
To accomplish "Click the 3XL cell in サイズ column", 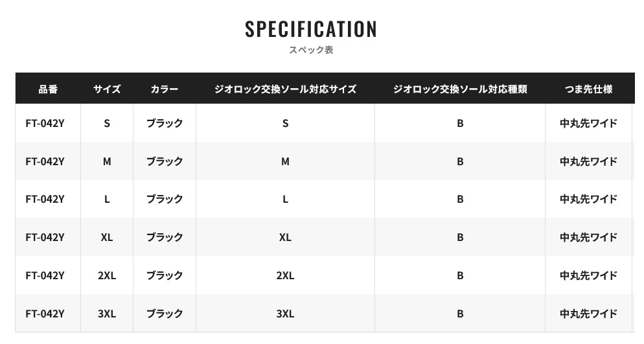I will [107, 314].
